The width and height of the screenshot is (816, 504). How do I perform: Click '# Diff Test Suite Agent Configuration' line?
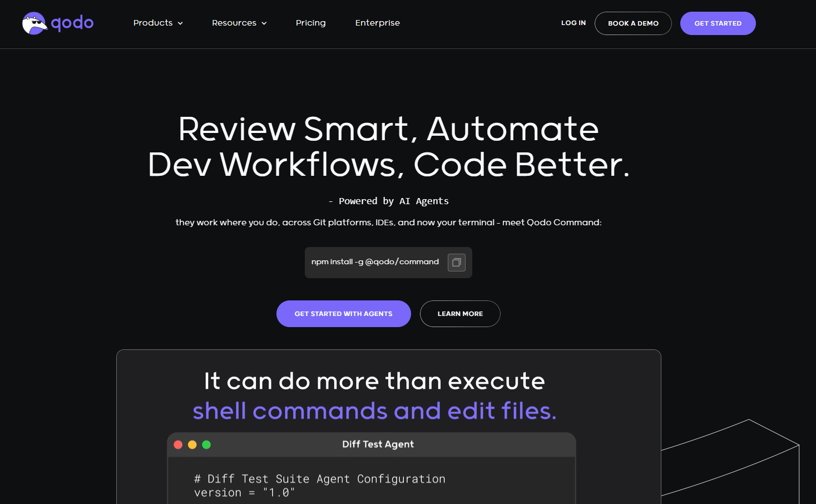pos(320,479)
